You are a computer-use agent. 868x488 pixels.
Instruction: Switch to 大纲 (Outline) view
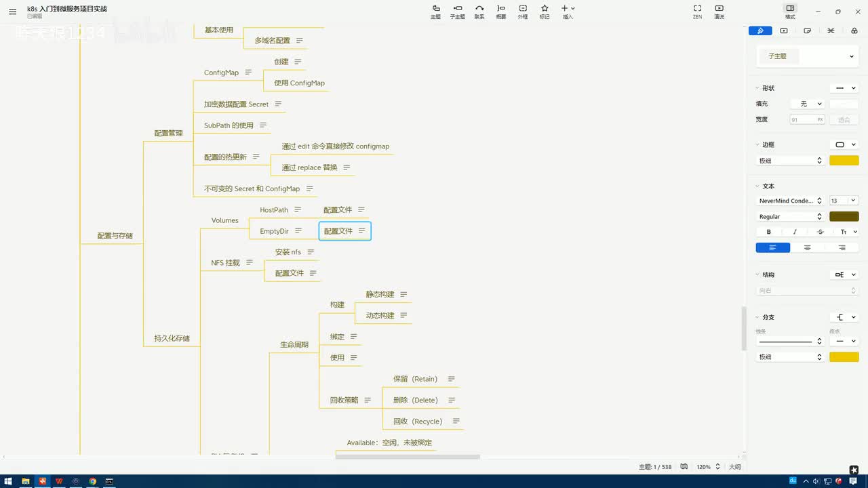[x=735, y=467]
